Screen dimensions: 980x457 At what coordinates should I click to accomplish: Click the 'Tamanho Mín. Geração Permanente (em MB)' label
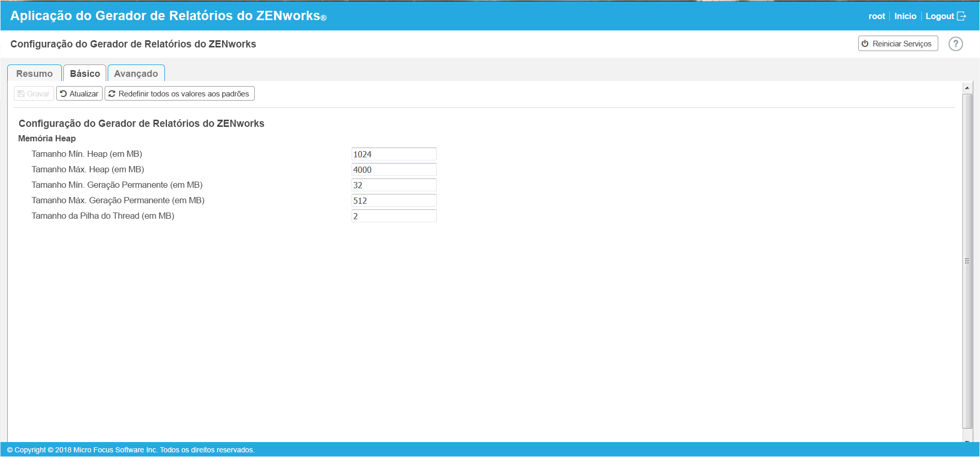click(x=117, y=185)
